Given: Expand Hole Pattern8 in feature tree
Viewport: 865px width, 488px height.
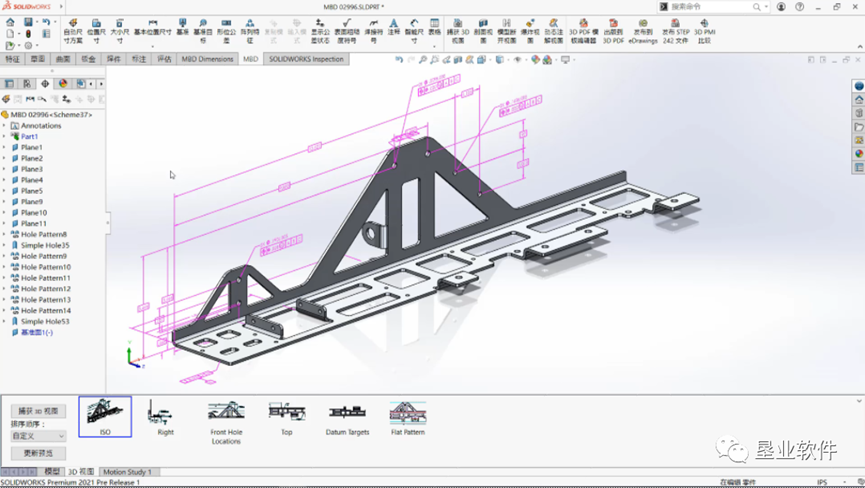Looking at the screenshot, I should click(4, 235).
